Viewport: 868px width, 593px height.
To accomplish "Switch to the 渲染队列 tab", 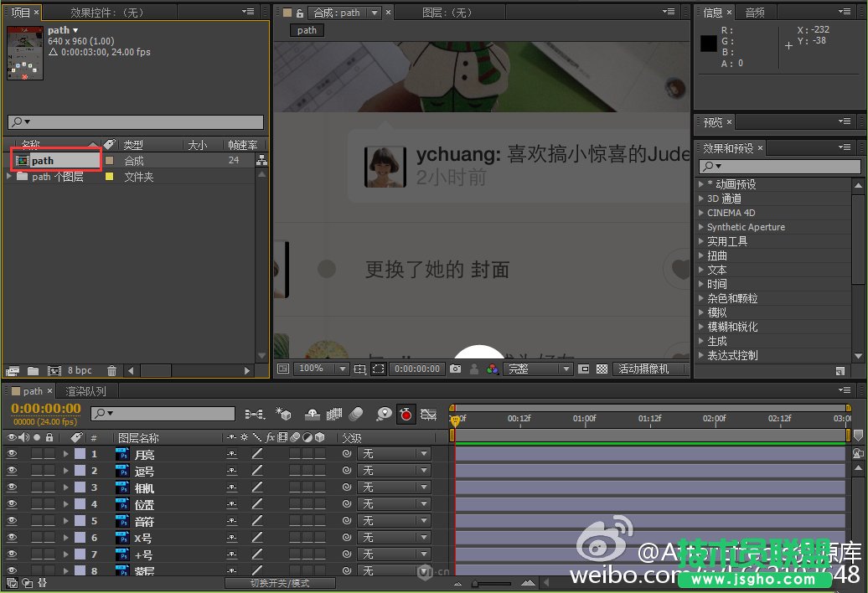I will 86,390.
